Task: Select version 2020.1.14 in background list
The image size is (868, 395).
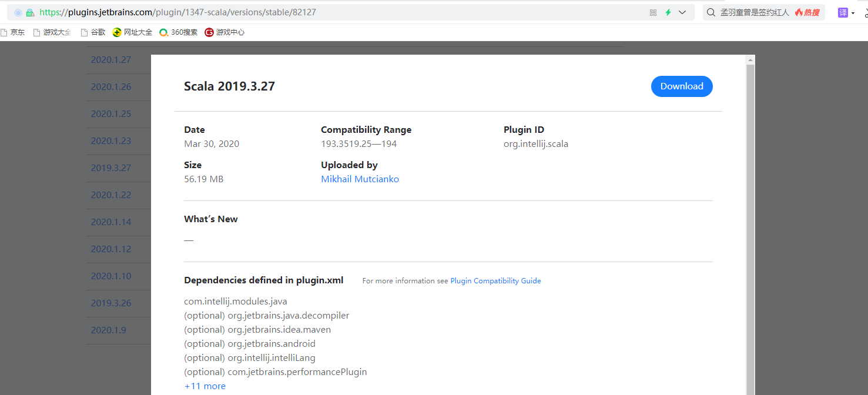Action: click(x=111, y=222)
